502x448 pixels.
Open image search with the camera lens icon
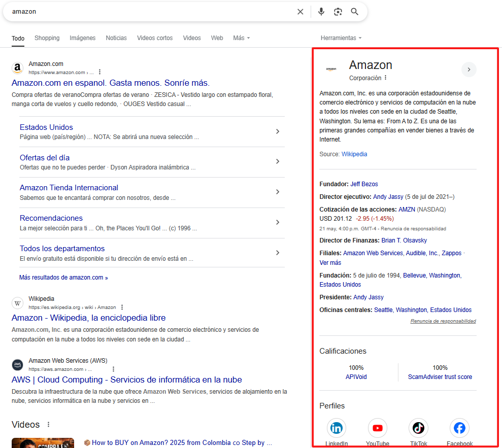coord(338,12)
